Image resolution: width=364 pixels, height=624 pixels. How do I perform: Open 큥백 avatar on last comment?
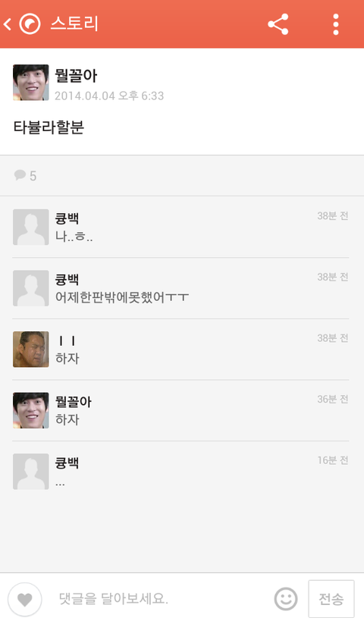pyautogui.click(x=30, y=472)
